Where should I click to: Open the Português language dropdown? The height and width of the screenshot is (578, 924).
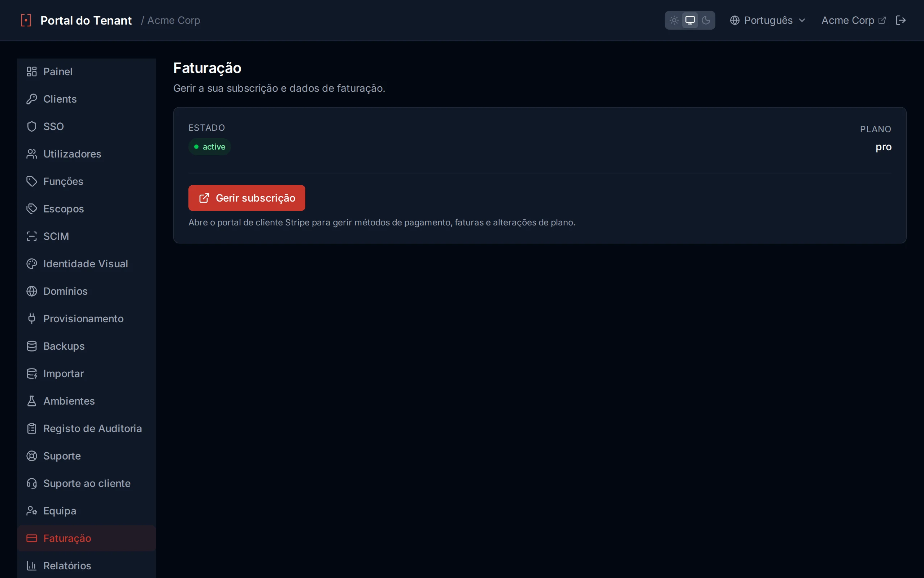pyautogui.click(x=767, y=20)
